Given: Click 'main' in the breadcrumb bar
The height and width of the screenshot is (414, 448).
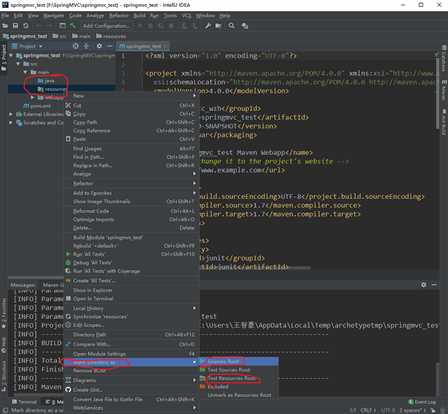Looking at the screenshot, I should click(81, 36).
